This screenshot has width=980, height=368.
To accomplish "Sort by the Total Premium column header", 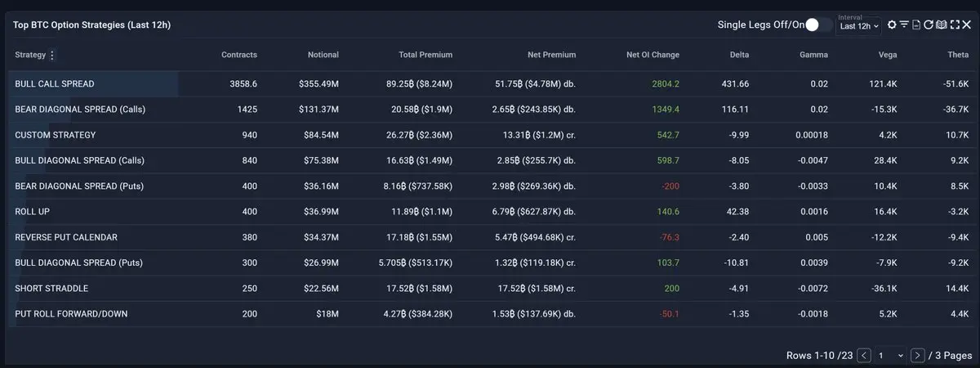I will pyautogui.click(x=425, y=56).
